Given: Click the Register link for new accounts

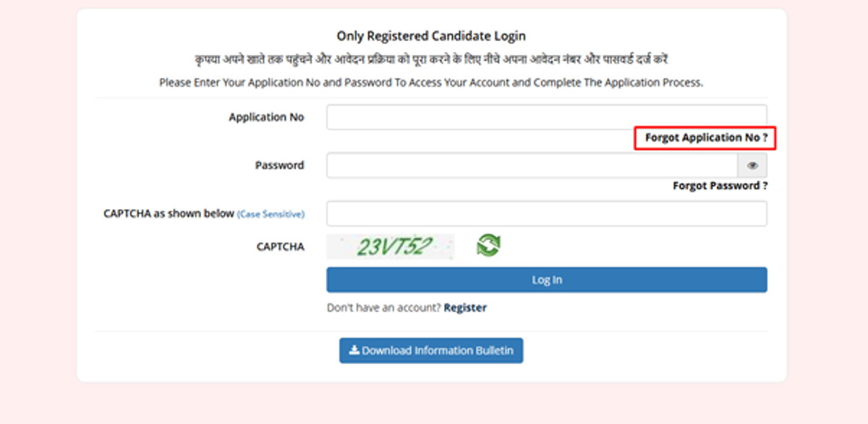Looking at the screenshot, I should pos(466,307).
